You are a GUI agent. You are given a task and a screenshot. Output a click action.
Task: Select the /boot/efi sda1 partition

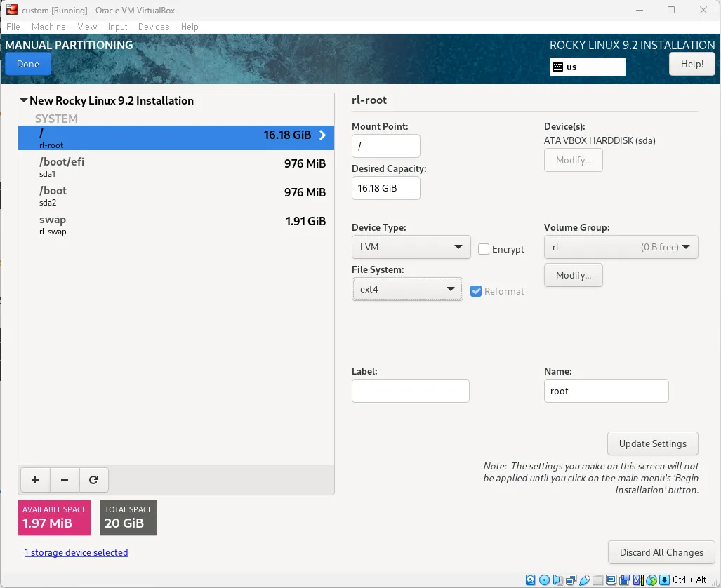176,167
